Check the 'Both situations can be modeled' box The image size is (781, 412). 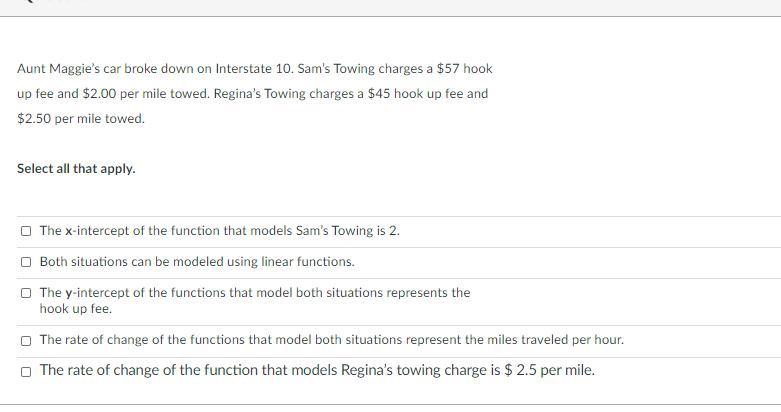[26, 262]
